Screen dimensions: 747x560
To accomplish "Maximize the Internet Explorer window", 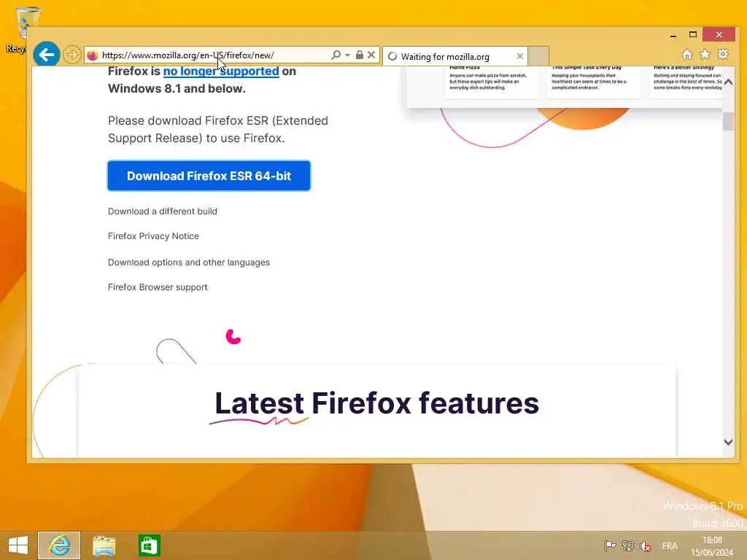I will (693, 35).
